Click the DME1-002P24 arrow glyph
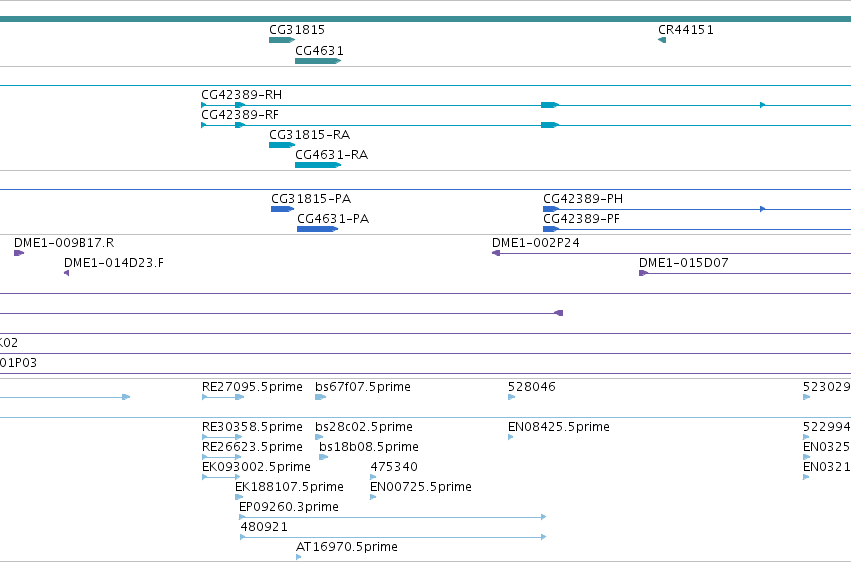Screen dimensions: 851x562 click(x=496, y=253)
